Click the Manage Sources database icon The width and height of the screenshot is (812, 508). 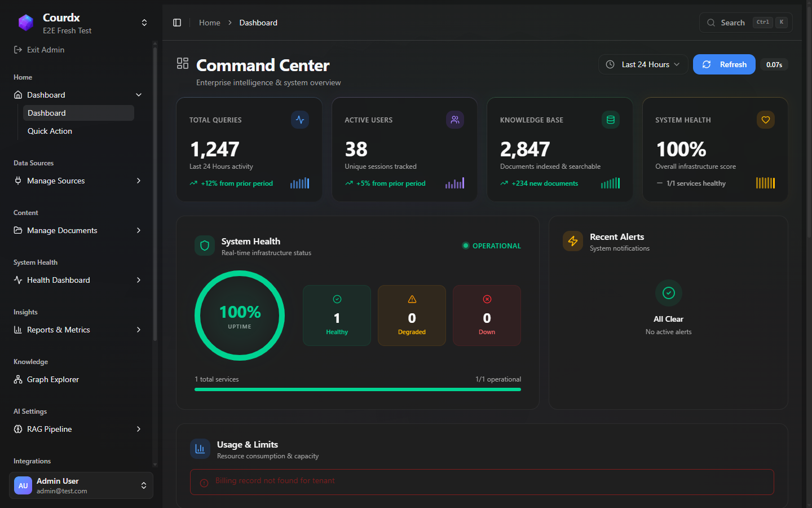pyautogui.click(x=17, y=181)
